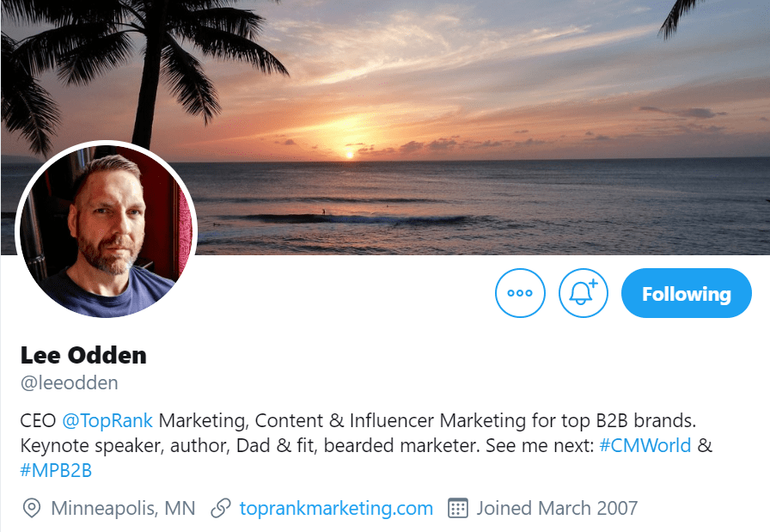
Task: Open the #MPB2B hashtag
Action: 56,471
